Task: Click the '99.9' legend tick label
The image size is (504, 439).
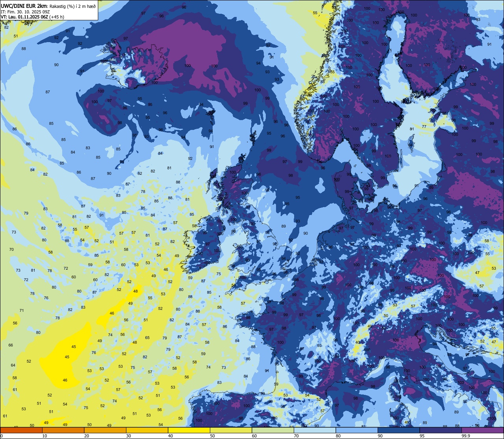Action: (466, 436)
